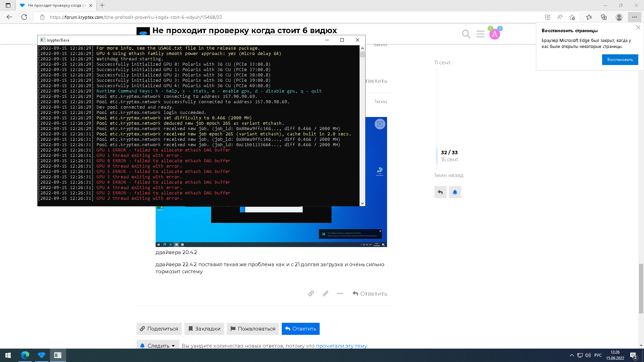Click the forum topic title
644x362 pixels.
click(245, 31)
